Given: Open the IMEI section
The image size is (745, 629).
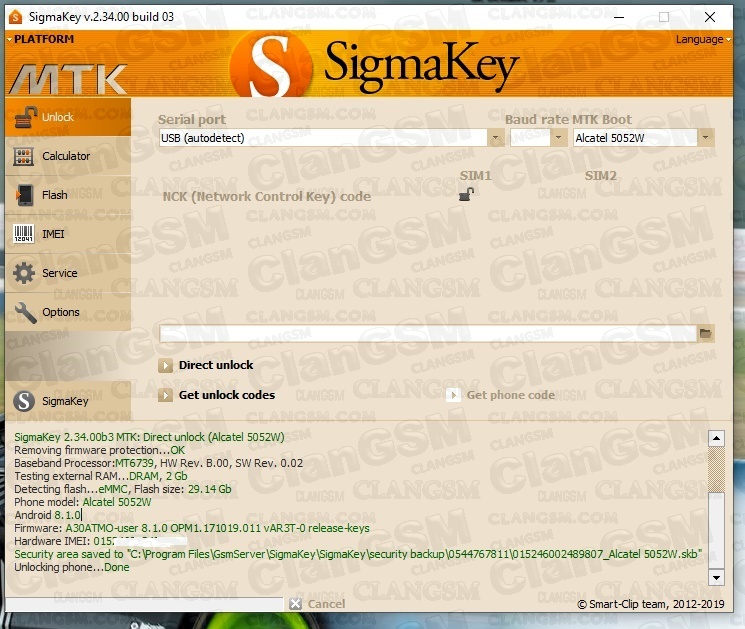Looking at the screenshot, I should [x=68, y=234].
